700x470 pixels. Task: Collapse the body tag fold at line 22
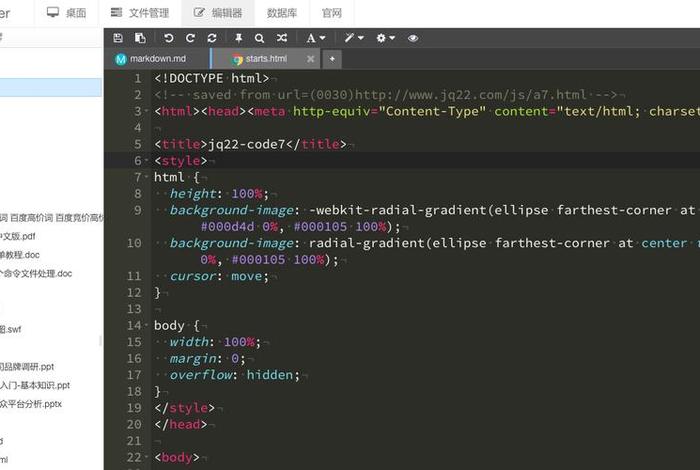[146, 457]
